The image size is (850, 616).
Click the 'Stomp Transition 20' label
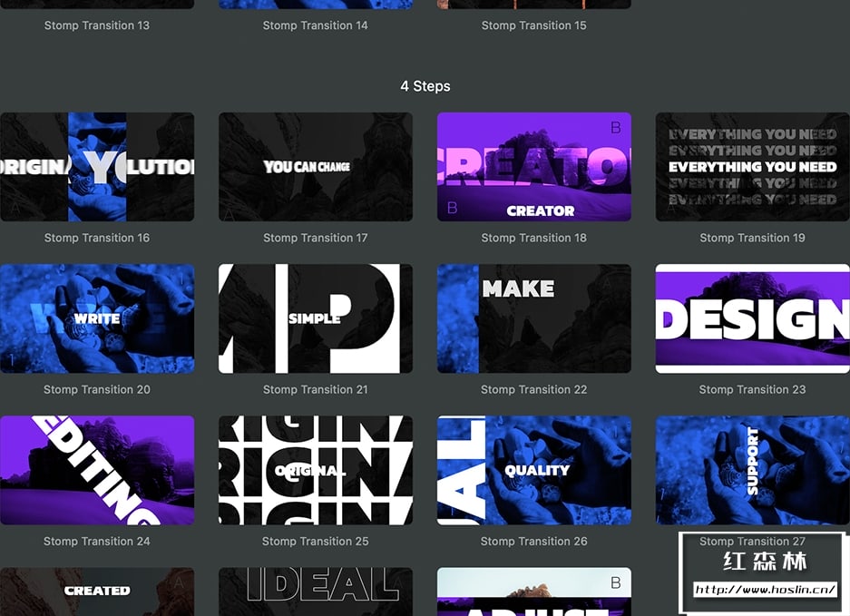pyautogui.click(x=97, y=390)
